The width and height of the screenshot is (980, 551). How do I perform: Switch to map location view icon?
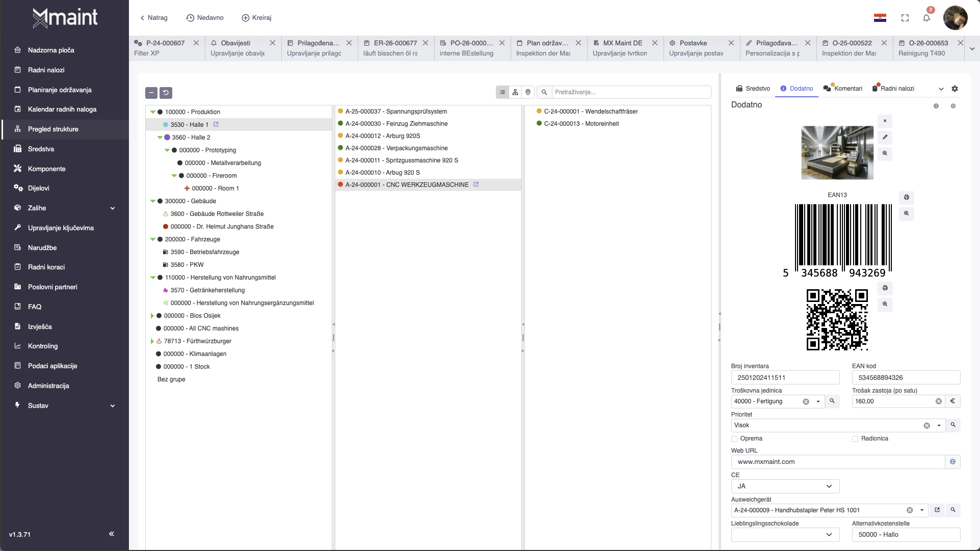pos(528,92)
